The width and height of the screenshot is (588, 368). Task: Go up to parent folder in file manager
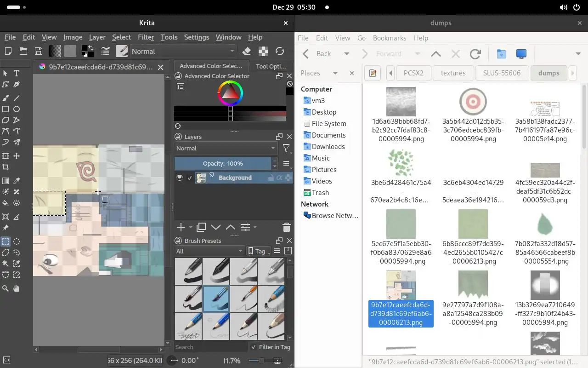point(436,54)
